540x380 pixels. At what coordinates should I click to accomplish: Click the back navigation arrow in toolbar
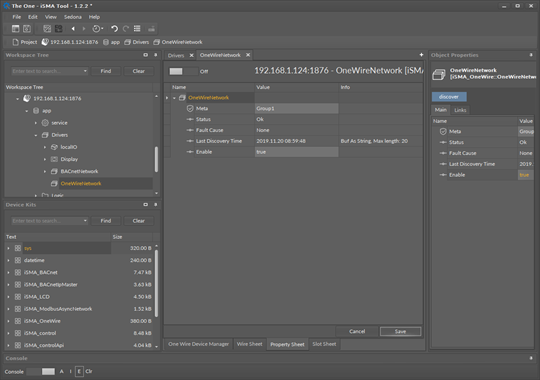pos(73,29)
